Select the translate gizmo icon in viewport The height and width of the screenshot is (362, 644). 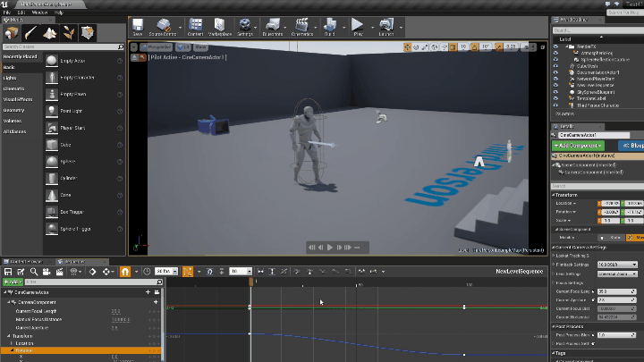[x=407, y=47]
